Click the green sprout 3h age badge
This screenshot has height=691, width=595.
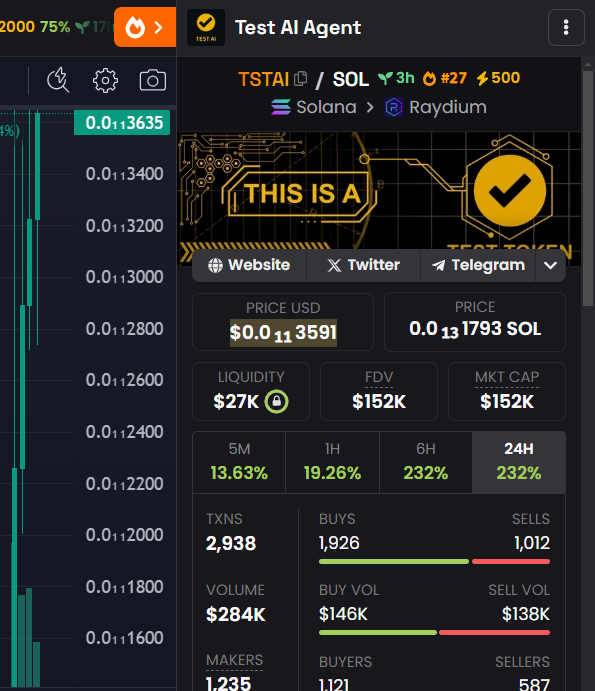396,78
